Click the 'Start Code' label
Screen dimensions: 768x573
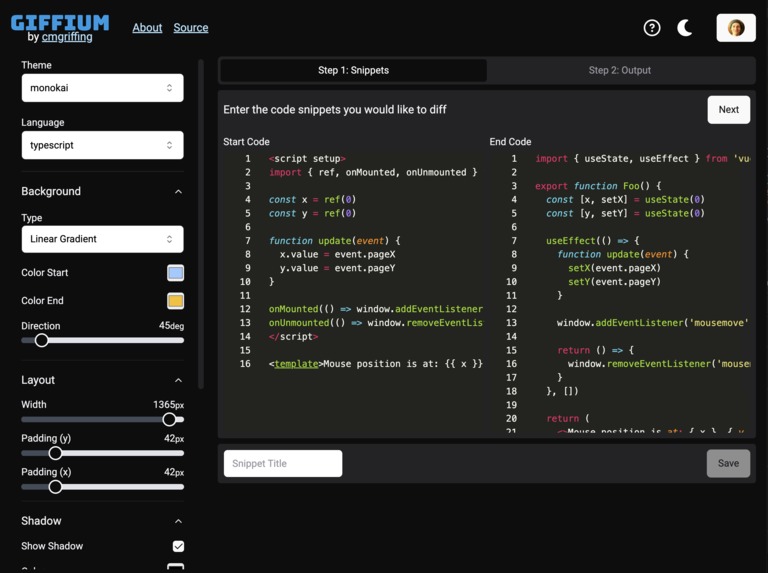[246, 142]
